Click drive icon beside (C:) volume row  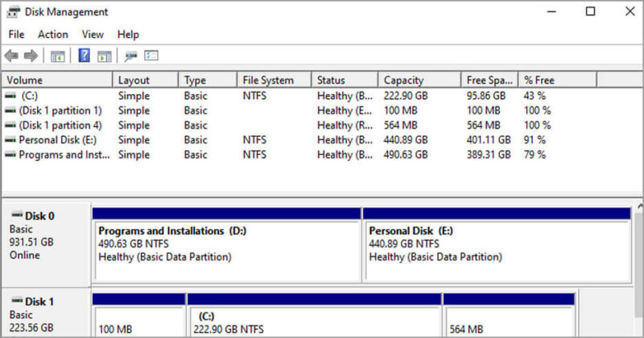coord(10,96)
